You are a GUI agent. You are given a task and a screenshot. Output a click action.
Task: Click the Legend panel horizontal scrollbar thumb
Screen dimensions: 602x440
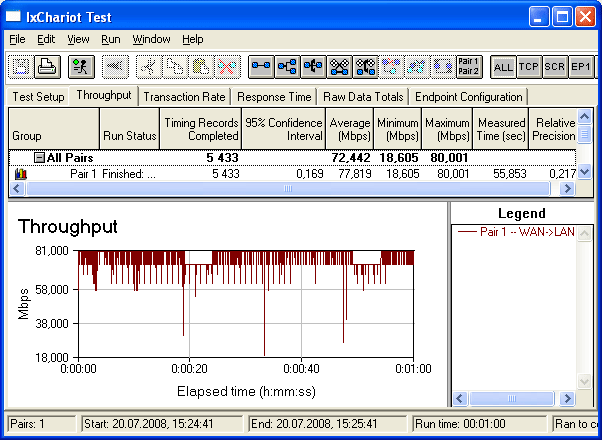(x=512, y=399)
